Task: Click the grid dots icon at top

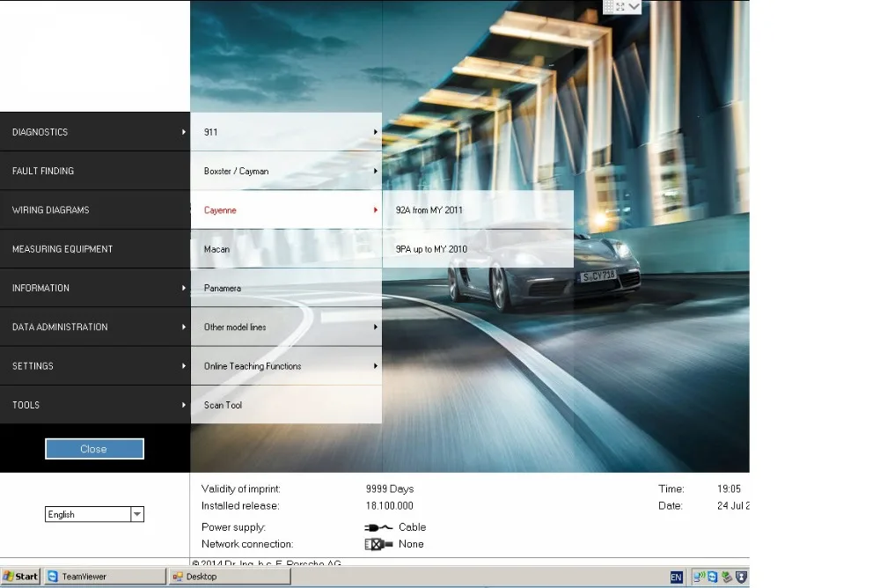Action: pyautogui.click(x=608, y=7)
